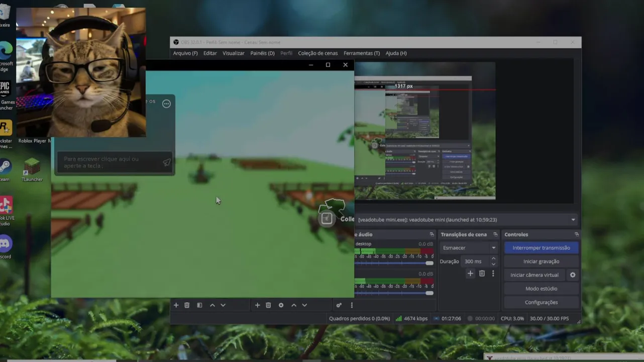The image size is (644, 362).
Task: Add a new source with the plus icon
Action: 257,305
